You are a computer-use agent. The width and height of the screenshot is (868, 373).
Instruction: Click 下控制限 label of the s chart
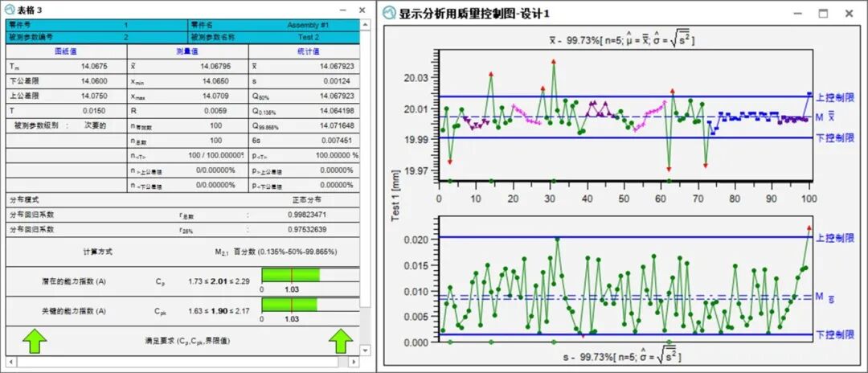(x=835, y=334)
